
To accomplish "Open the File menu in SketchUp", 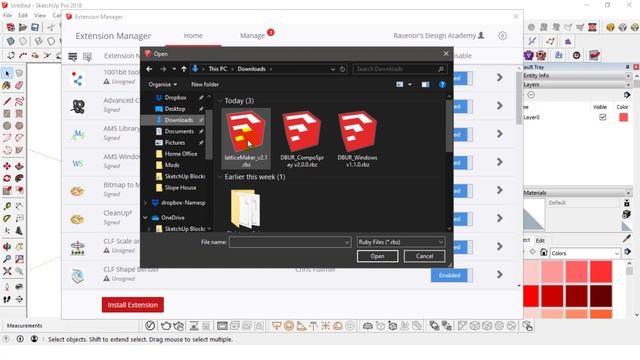I will (7, 15).
